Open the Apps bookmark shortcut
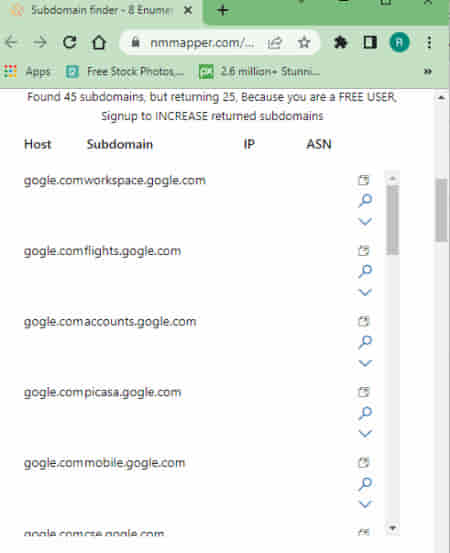450x553 pixels. [27, 72]
